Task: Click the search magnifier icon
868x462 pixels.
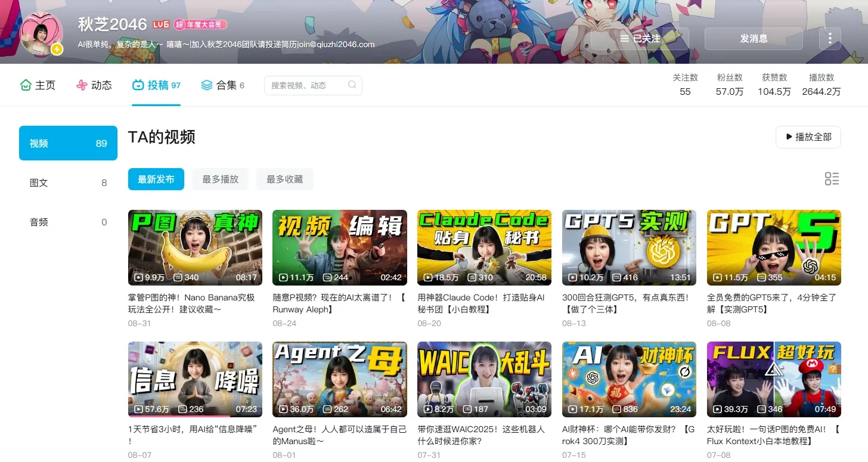Action: pyautogui.click(x=352, y=85)
